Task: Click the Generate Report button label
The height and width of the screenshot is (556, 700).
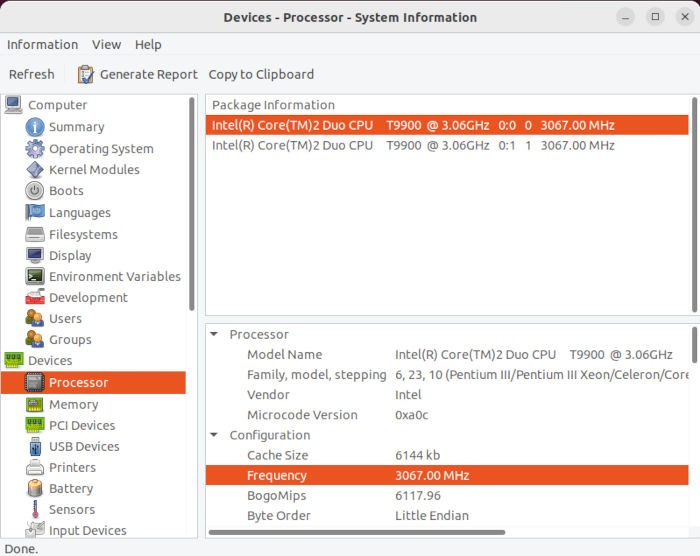Action: 149,75
